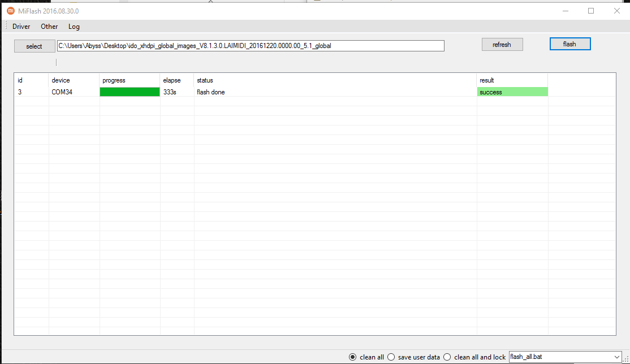Click the flash done status cell

(x=335, y=92)
